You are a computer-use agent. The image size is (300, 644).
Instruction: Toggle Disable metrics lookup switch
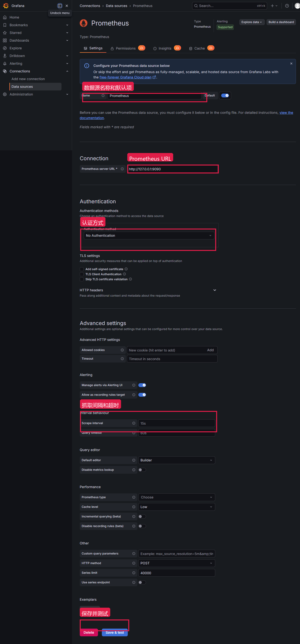click(142, 470)
